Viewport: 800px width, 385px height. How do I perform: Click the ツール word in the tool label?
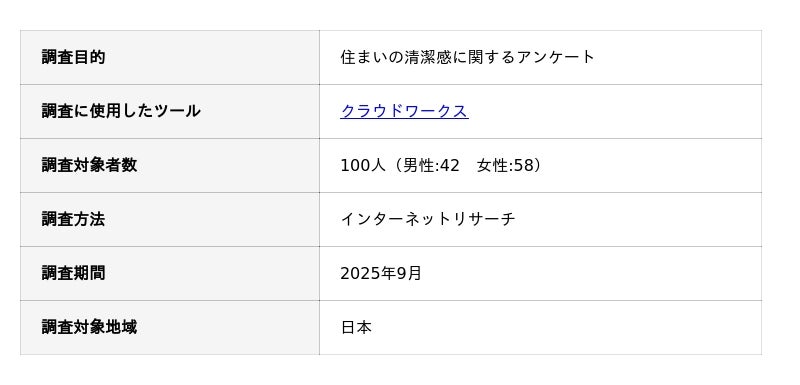pyautogui.click(x=177, y=111)
